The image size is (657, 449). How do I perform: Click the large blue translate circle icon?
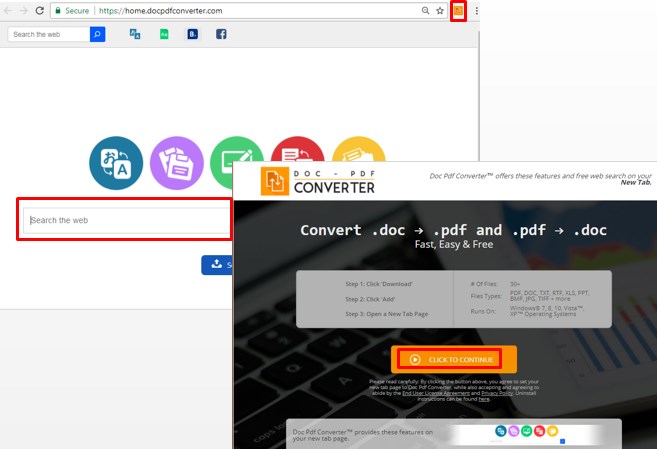coord(116,163)
